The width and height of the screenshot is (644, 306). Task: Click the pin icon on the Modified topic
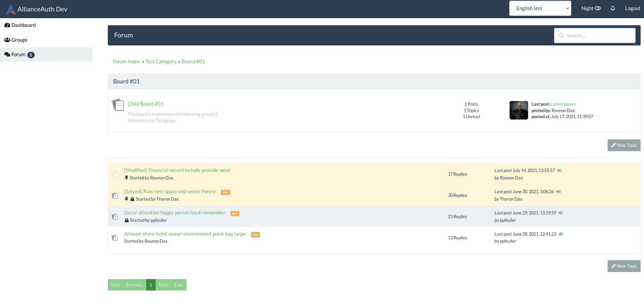click(127, 177)
